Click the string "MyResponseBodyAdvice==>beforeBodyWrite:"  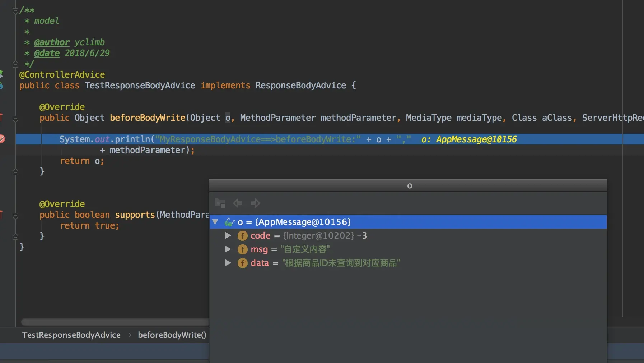[x=258, y=139]
